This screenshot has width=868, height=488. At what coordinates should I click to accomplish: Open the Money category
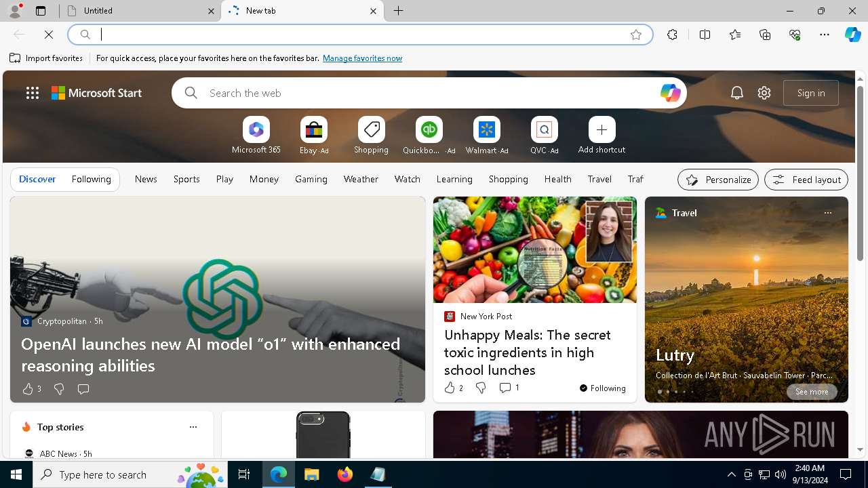click(x=264, y=179)
